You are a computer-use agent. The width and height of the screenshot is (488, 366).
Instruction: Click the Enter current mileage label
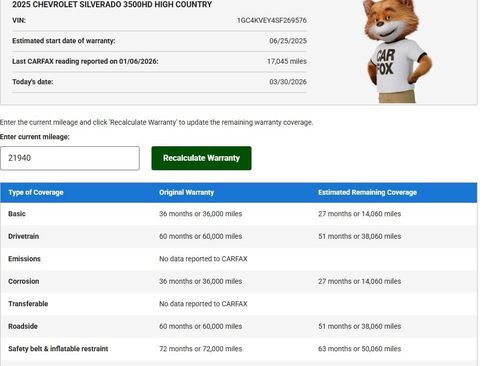click(x=35, y=137)
